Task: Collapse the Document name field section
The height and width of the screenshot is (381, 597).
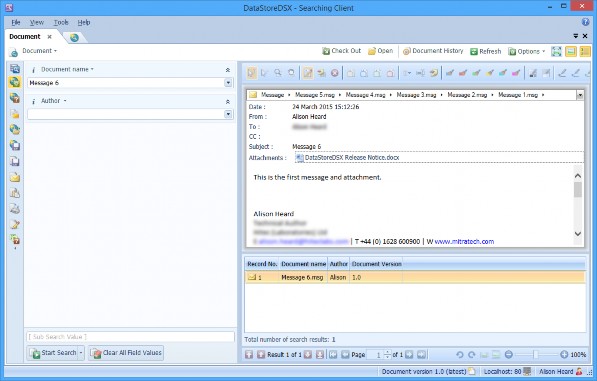Action: (x=227, y=70)
